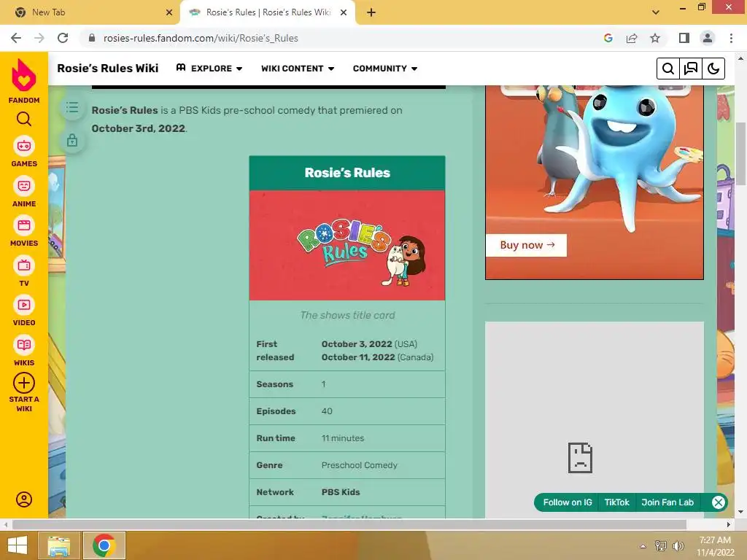This screenshot has height=560, width=747.
Task: Reload the page
Action: point(63,38)
